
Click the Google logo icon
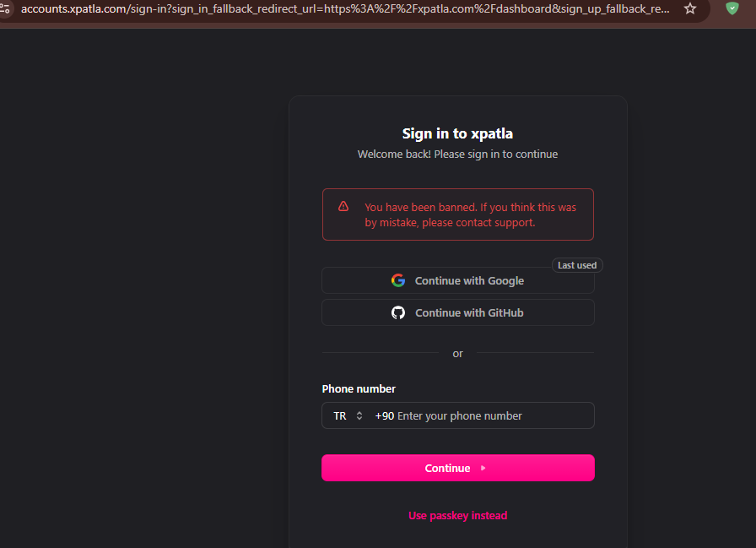click(397, 280)
